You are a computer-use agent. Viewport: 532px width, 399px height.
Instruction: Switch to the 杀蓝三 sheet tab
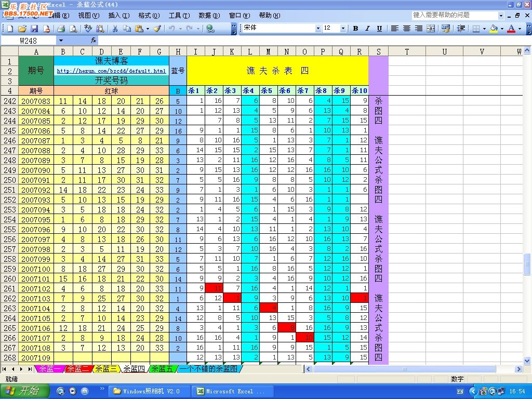(106, 369)
